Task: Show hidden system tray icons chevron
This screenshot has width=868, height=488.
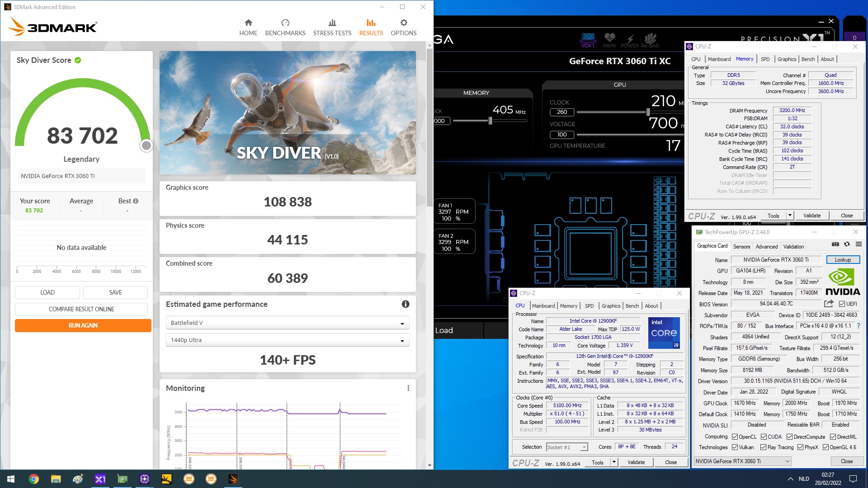Action: pos(790,479)
